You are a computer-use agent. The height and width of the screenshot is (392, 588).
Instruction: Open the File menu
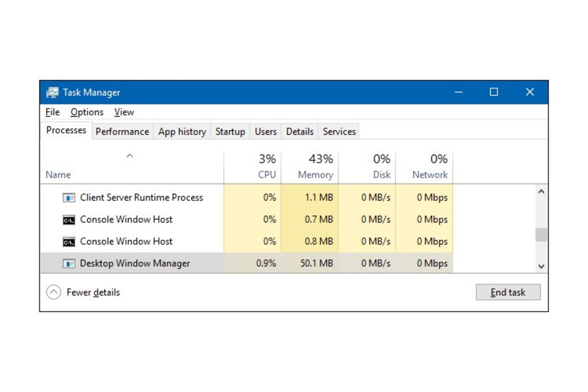(x=52, y=112)
